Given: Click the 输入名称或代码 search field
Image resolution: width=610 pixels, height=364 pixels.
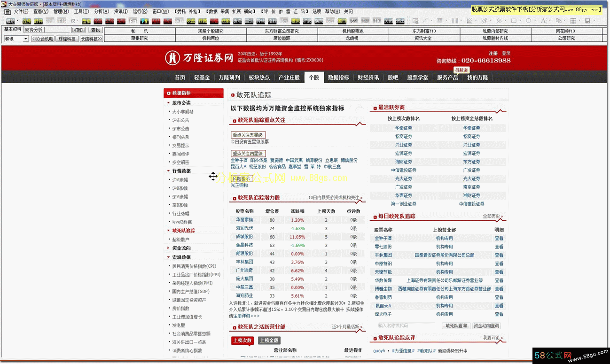Looking at the screenshot, I should pyautogui.click(x=406, y=325).
